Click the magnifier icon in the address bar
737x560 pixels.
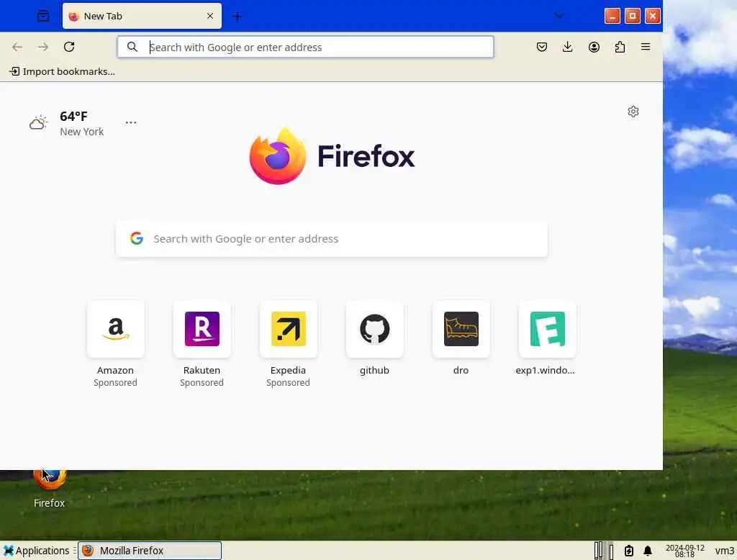pyautogui.click(x=132, y=47)
